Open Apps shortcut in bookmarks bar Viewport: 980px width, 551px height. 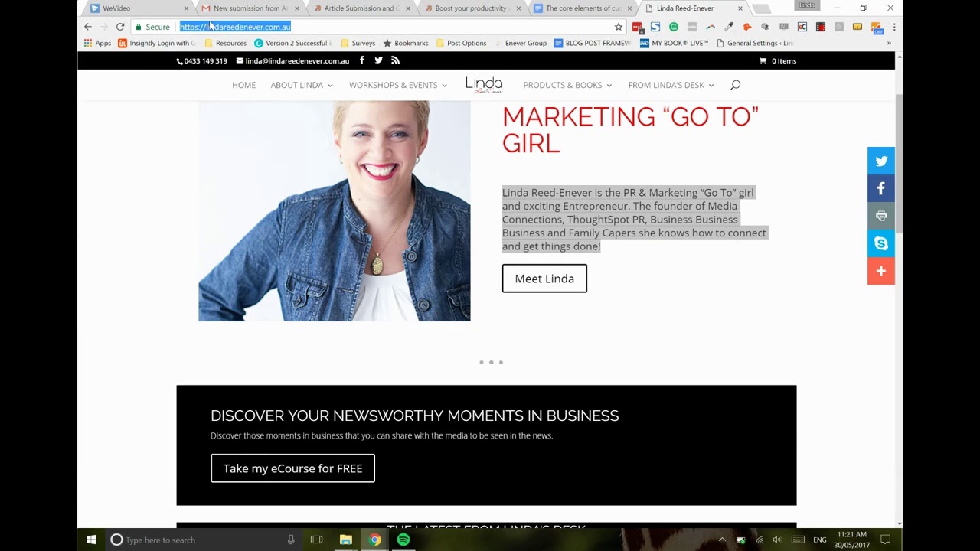click(97, 43)
